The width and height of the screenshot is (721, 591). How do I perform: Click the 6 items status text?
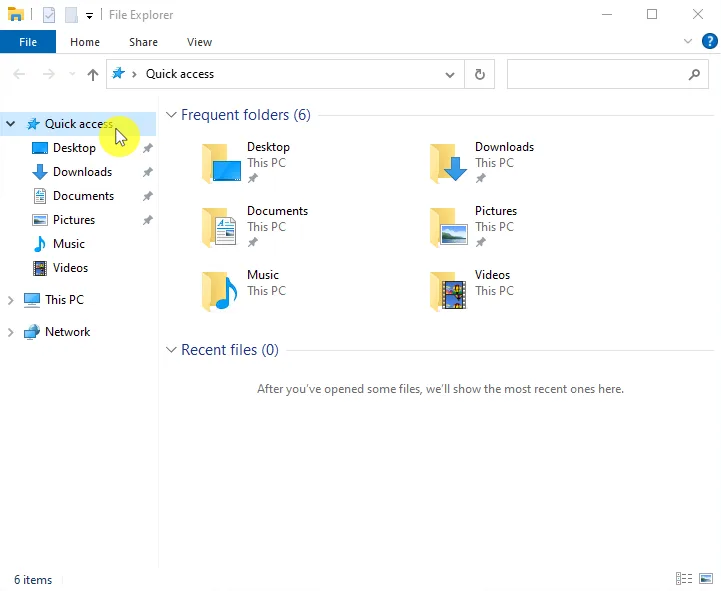(33, 580)
